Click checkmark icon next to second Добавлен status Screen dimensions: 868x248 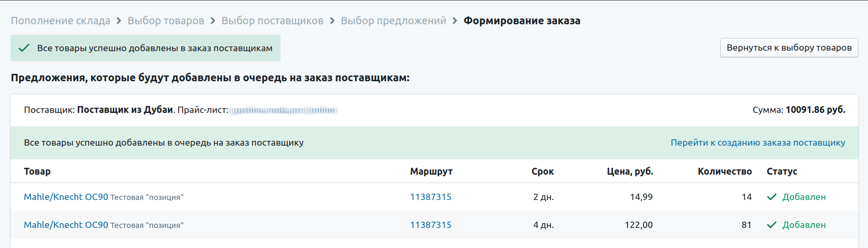tap(772, 225)
